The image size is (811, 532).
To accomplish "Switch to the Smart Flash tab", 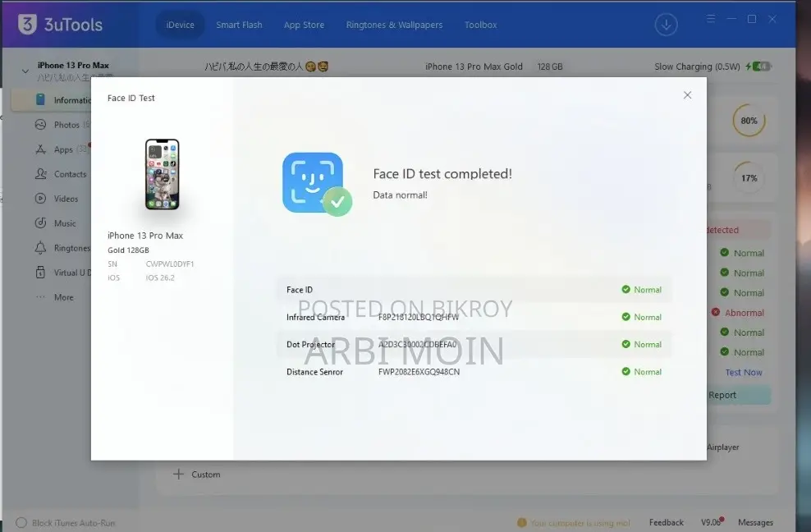I will pos(239,25).
